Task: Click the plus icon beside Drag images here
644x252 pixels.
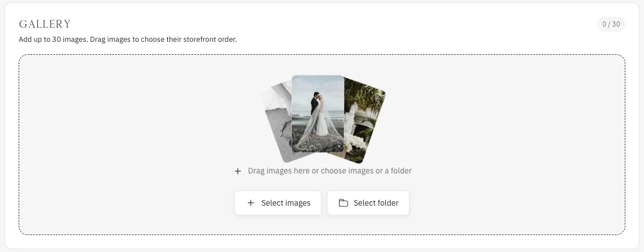Action: [x=237, y=171]
